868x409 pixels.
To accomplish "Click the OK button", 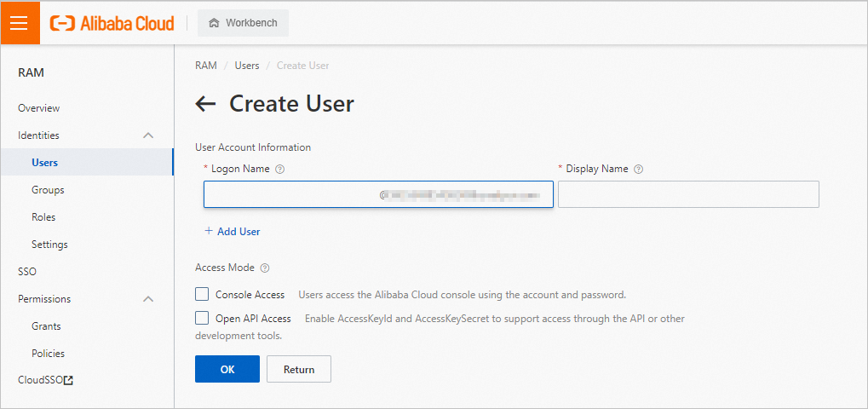I will coord(227,369).
